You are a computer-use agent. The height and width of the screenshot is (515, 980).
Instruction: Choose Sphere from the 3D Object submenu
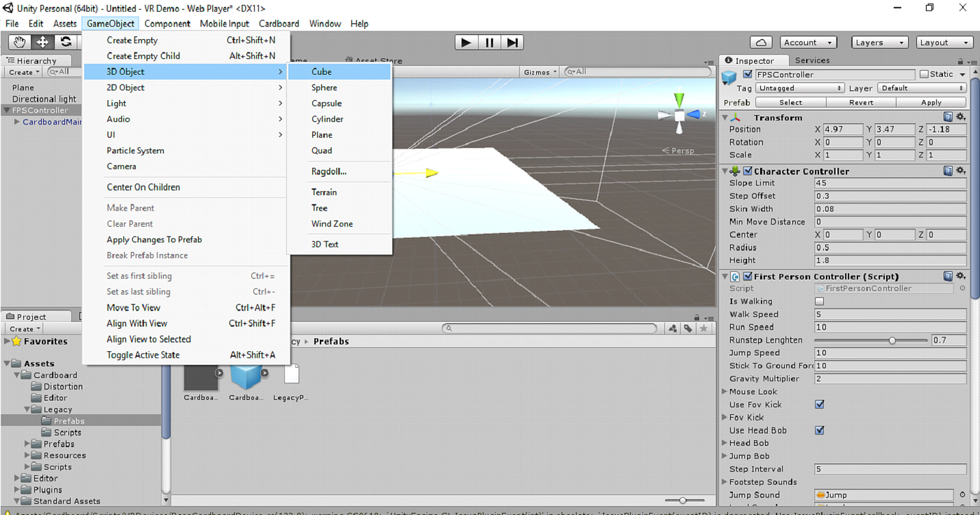[x=339, y=87]
